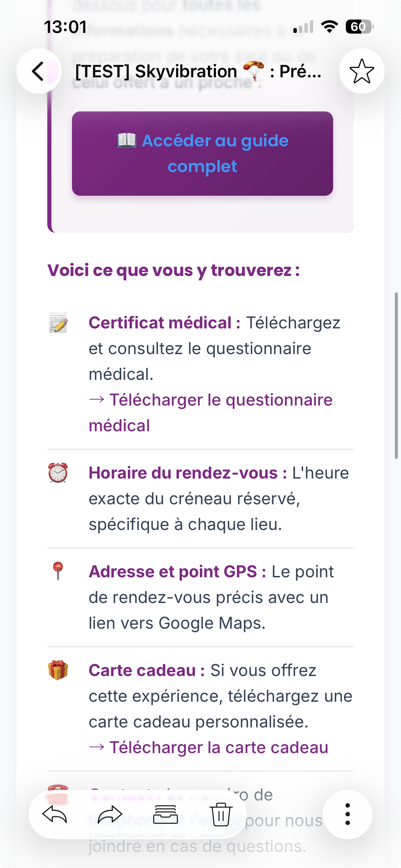Image resolution: width=401 pixels, height=868 pixels.
Task: Tap the "Voici ce que vous y trouverez" heading
Action: pyautogui.click(x=173, y=270)
